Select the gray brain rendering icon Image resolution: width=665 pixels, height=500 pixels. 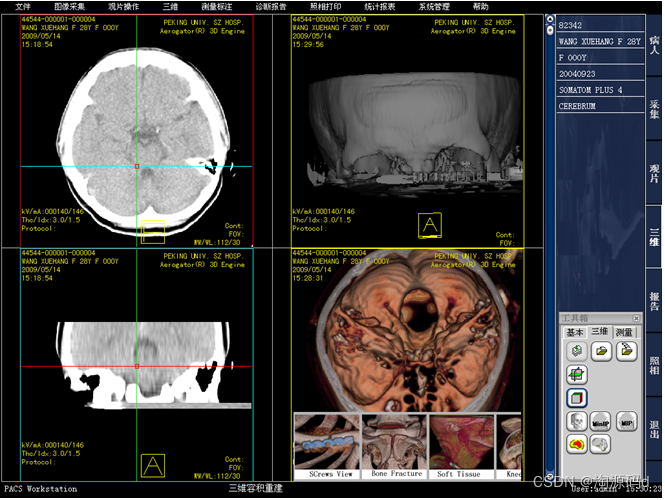click(601, 444)
